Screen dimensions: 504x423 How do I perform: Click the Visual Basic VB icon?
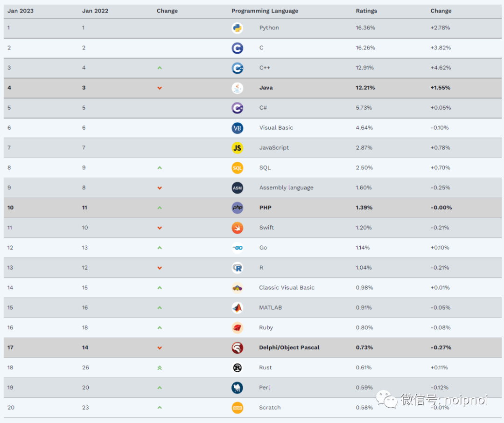coord(238,128)
